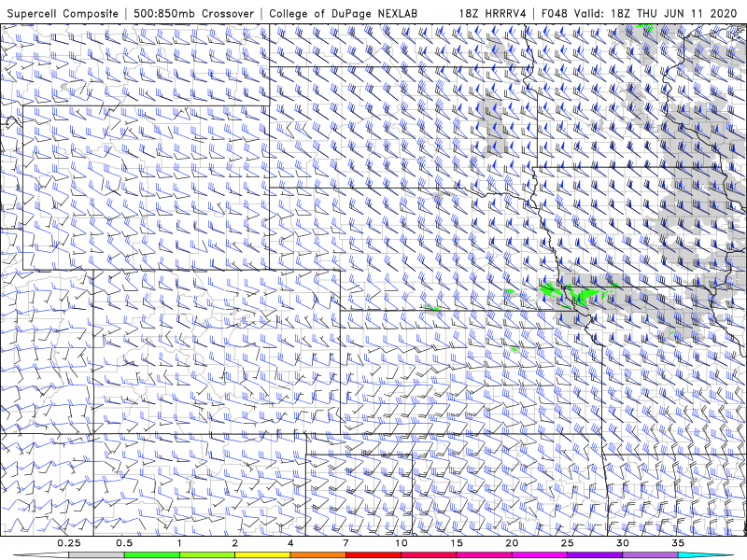Select the magenta colorbar segment (20–25)
Viewport: 747px width, 560px height.
[540, 555]
